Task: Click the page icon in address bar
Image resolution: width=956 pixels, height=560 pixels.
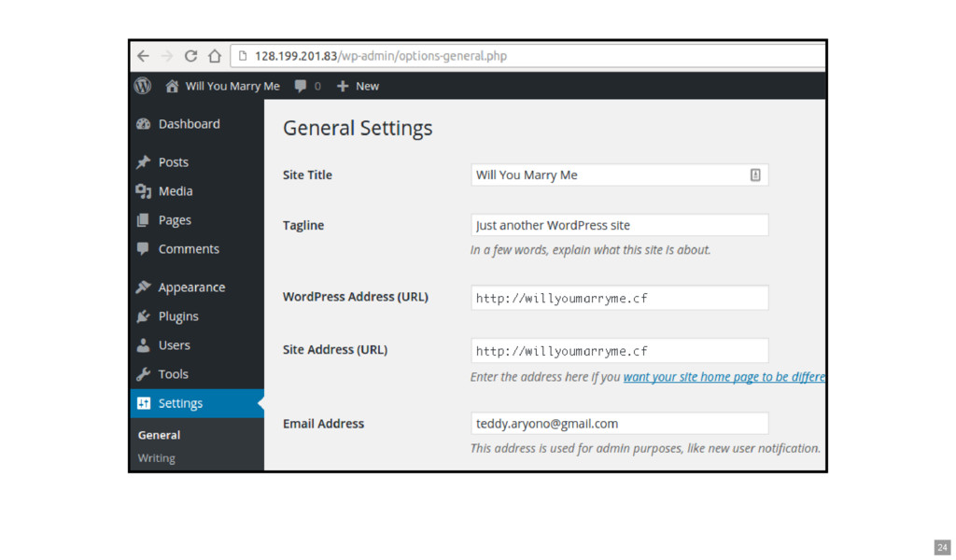Action: tap(243, 56)
